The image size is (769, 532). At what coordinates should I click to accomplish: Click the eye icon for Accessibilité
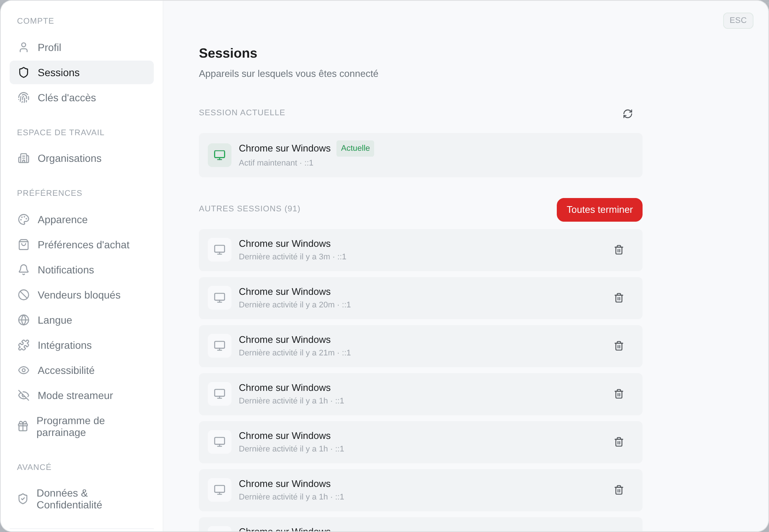[24, 370]
